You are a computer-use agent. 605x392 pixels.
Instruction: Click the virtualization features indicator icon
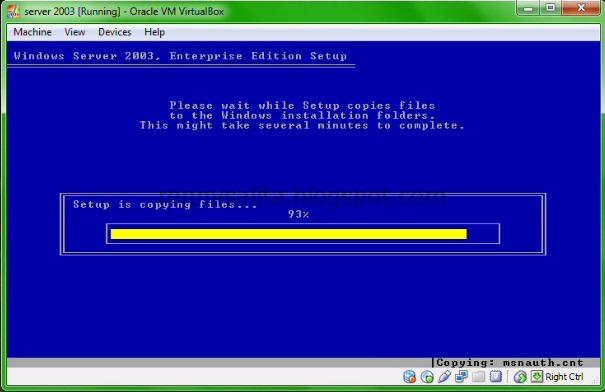click(495, 377)
